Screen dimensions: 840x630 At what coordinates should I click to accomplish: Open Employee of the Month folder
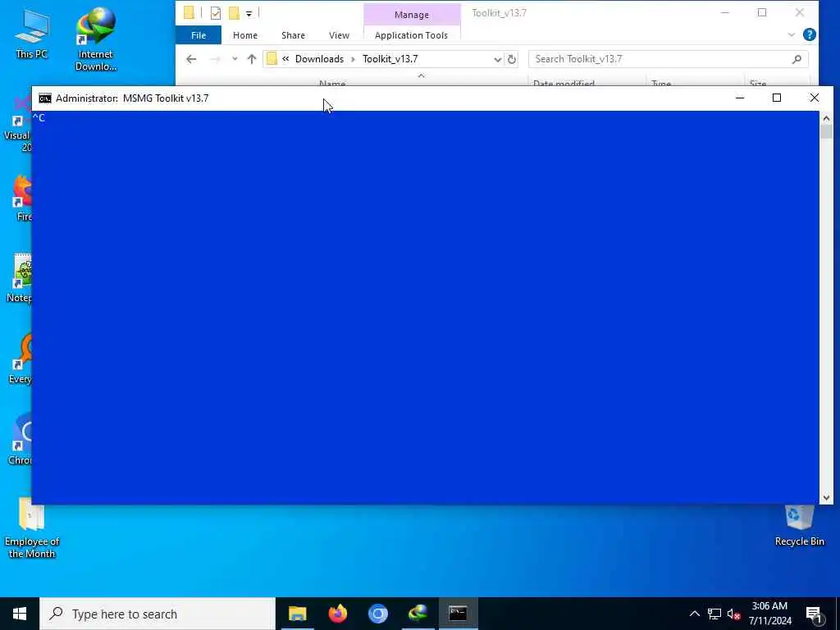[32, 528]
